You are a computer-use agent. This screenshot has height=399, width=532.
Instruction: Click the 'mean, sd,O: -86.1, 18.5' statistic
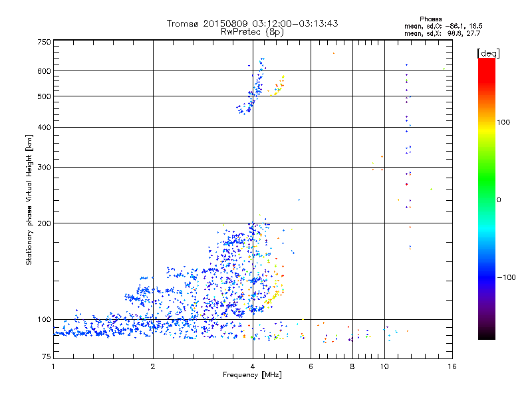[x=443, y=26]
